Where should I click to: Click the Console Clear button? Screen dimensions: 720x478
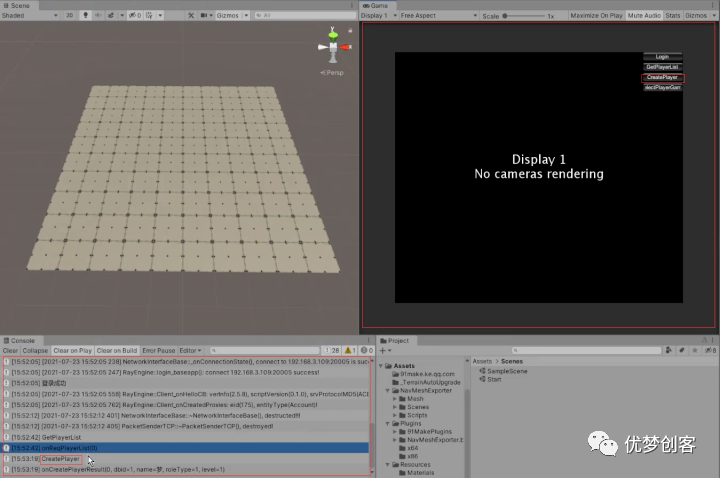tap(10, 350)
